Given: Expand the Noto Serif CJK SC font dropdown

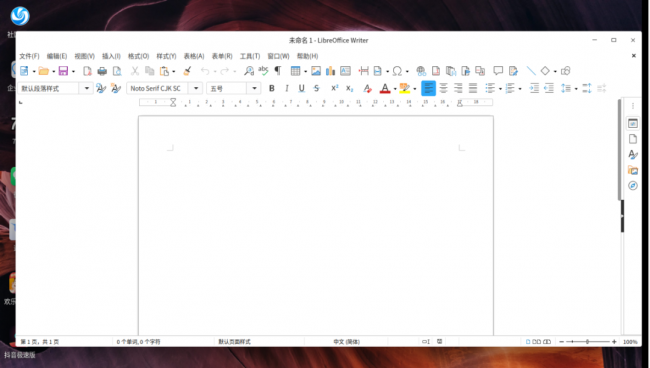Looking at the screenshot, I should (196, 88).
